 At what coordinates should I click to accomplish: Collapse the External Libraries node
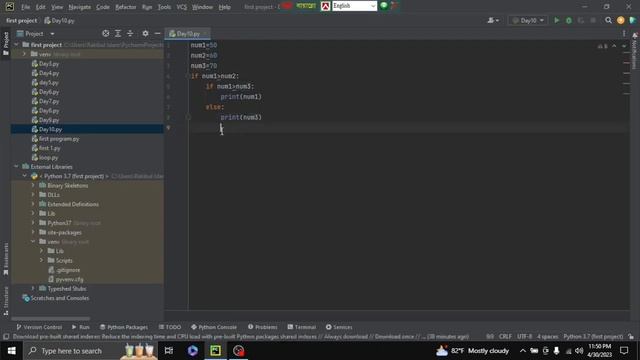[16, 167]
